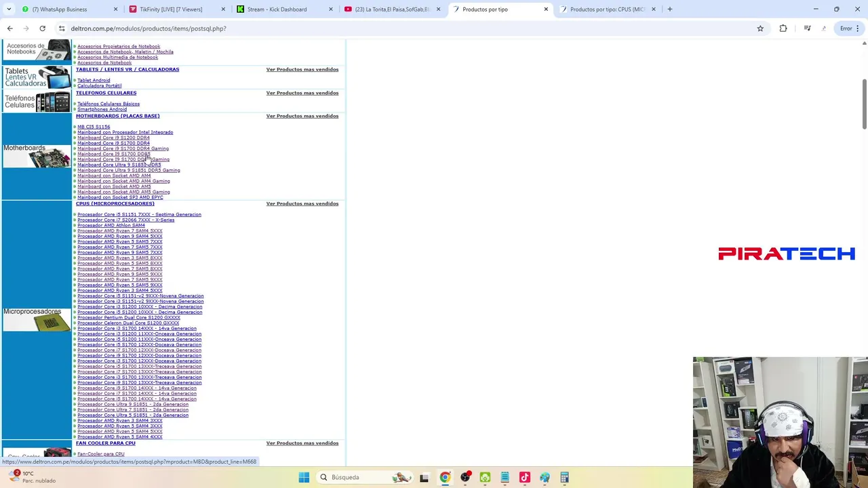Switch to the Stream - Kick Dashboard tab
This screenshot has width=868, height=488.
277,9
